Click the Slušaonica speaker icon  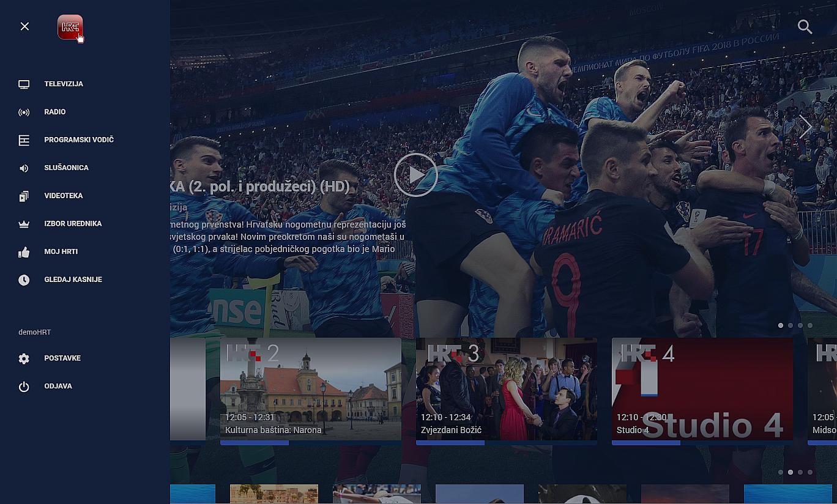24,168
